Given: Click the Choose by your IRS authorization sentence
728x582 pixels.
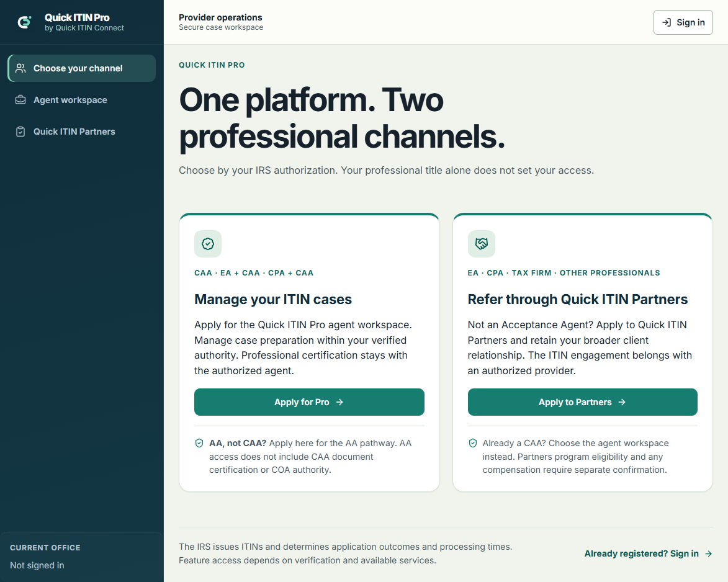Looking at the screenshot, I should click(386, 171).
